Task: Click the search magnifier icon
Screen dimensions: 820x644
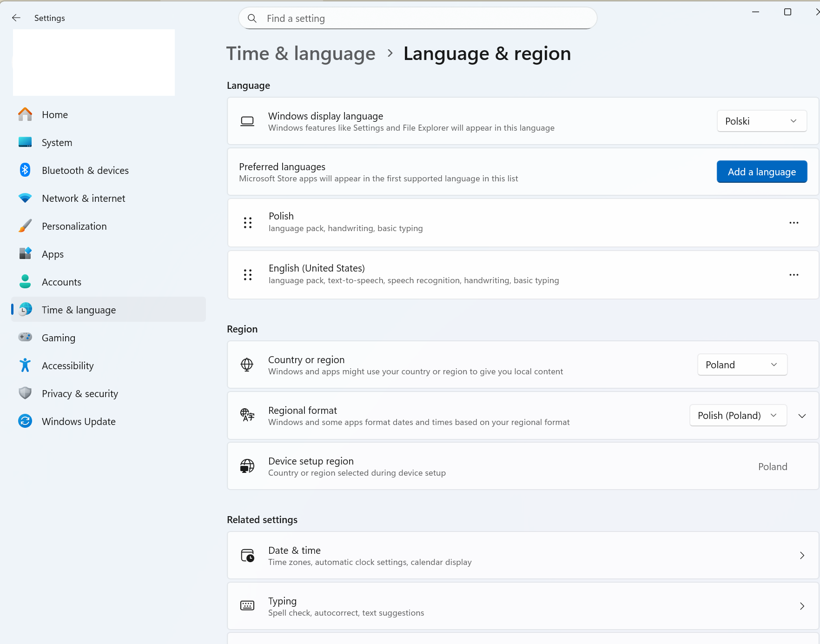Action: pyautogui.click(x=252, y=18)
